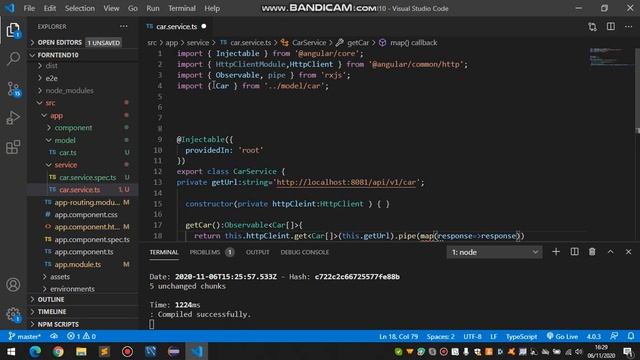Open the Manage gear icon

point(13,314)
